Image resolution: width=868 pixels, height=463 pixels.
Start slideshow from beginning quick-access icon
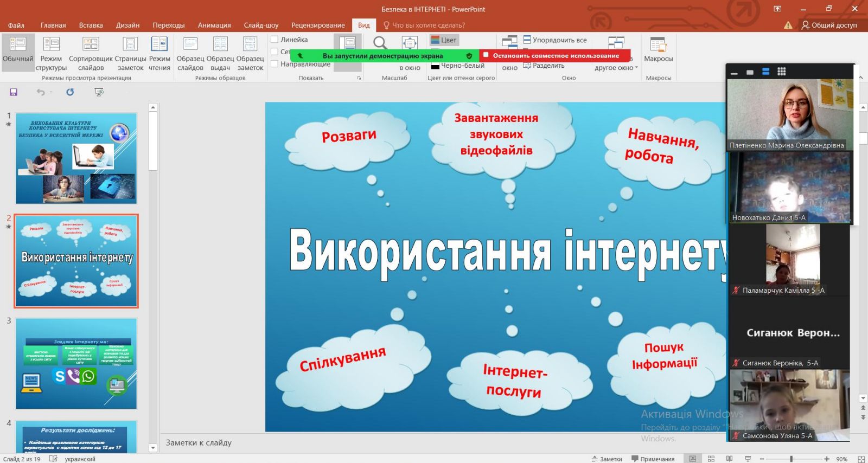tap(99, 92)
